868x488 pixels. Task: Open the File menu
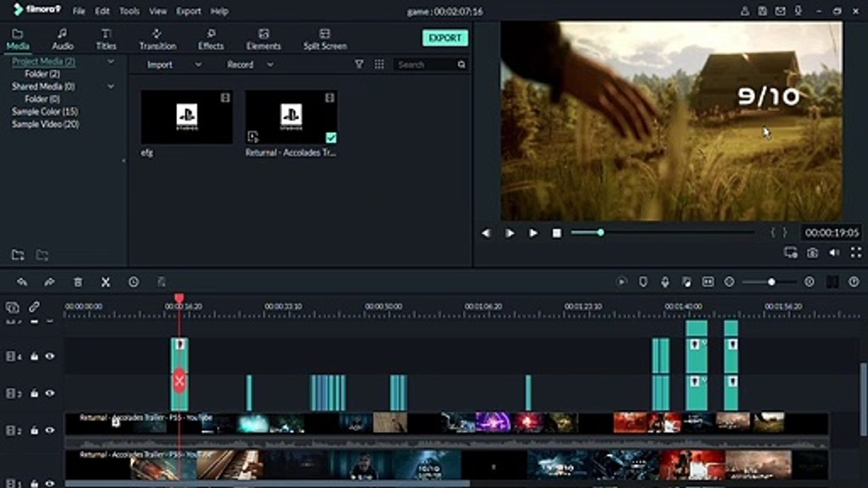coord(79,11)
